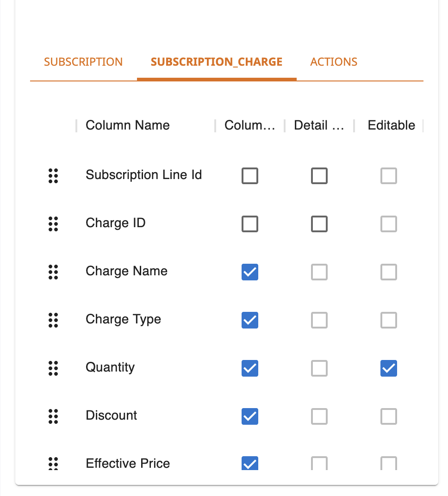Click the drag handle next to Charge Name

point(53,272)
